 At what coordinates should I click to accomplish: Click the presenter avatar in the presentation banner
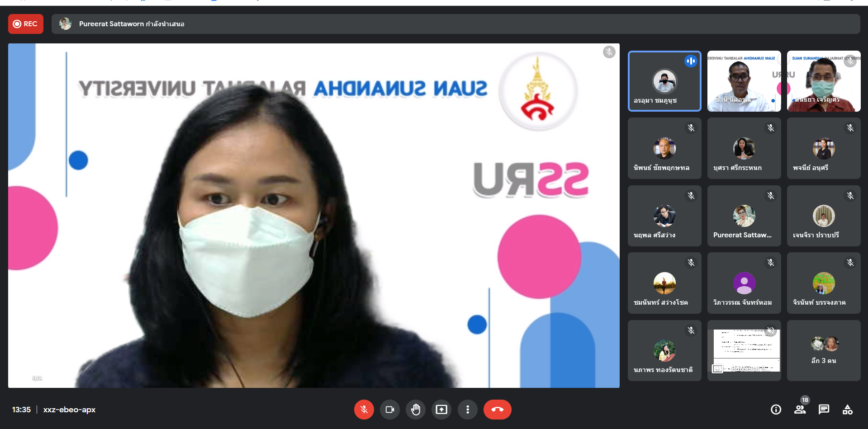(66, 24)
